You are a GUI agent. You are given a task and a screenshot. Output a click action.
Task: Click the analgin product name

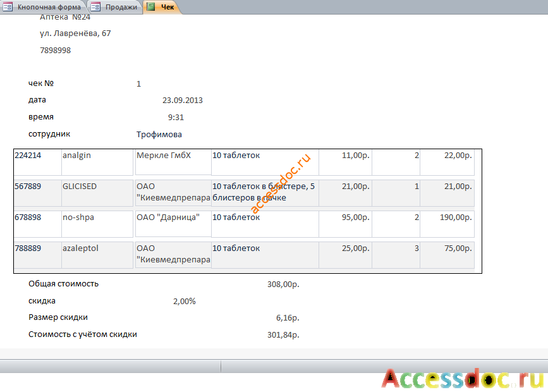[x=76, y=156]
